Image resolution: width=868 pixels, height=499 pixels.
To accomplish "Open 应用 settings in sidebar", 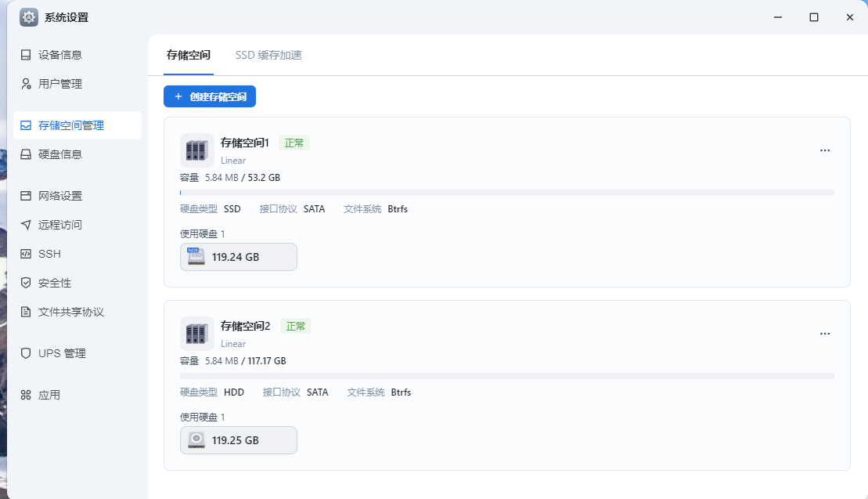I will tap(77, 395).
